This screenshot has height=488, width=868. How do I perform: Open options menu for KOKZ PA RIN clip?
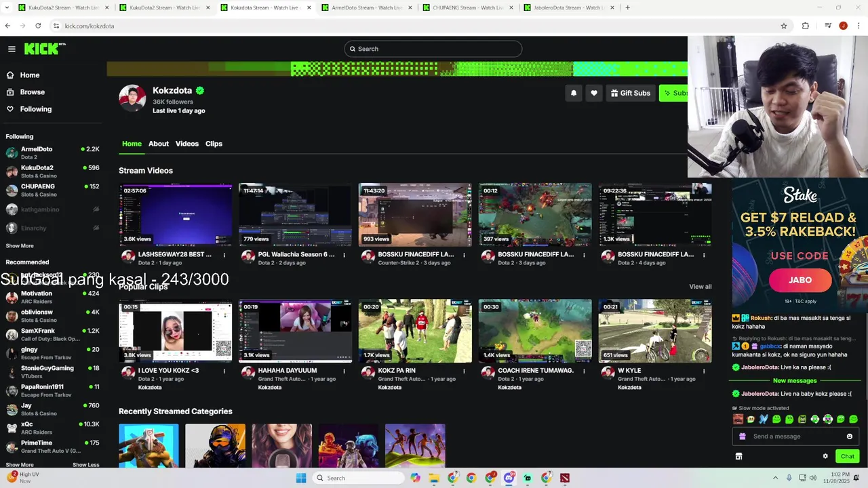pos(464,371)
